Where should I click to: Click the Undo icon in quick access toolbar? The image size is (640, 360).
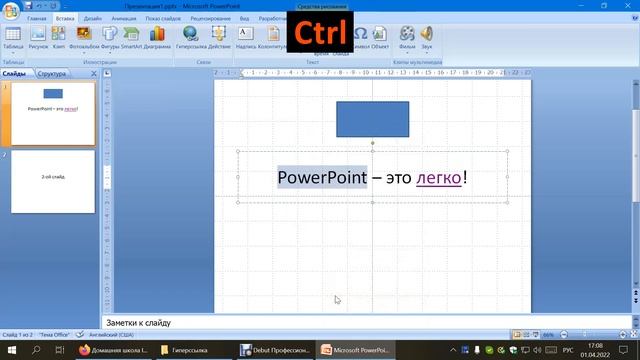click(39, 6)
